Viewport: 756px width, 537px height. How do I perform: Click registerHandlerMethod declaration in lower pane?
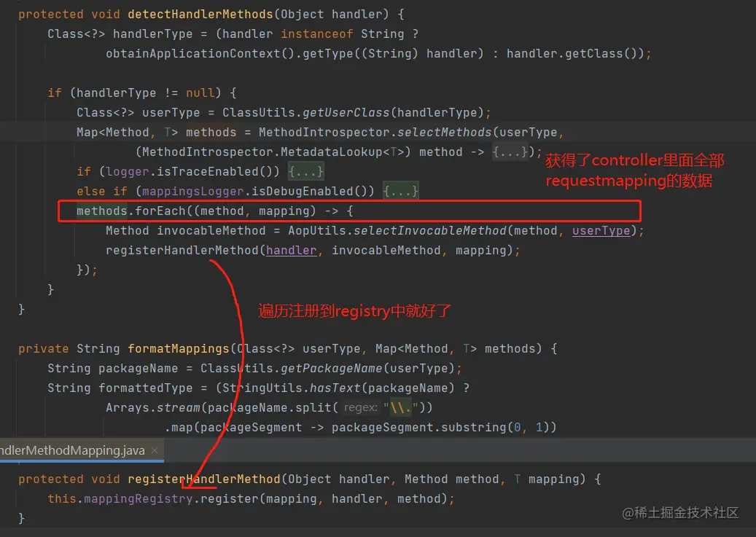point(204,479)
